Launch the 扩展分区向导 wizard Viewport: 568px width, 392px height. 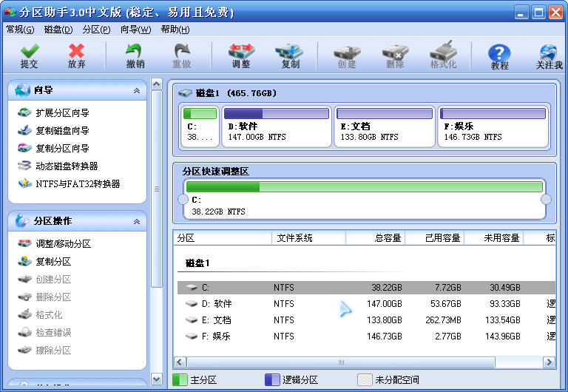(x=62, y=113)
